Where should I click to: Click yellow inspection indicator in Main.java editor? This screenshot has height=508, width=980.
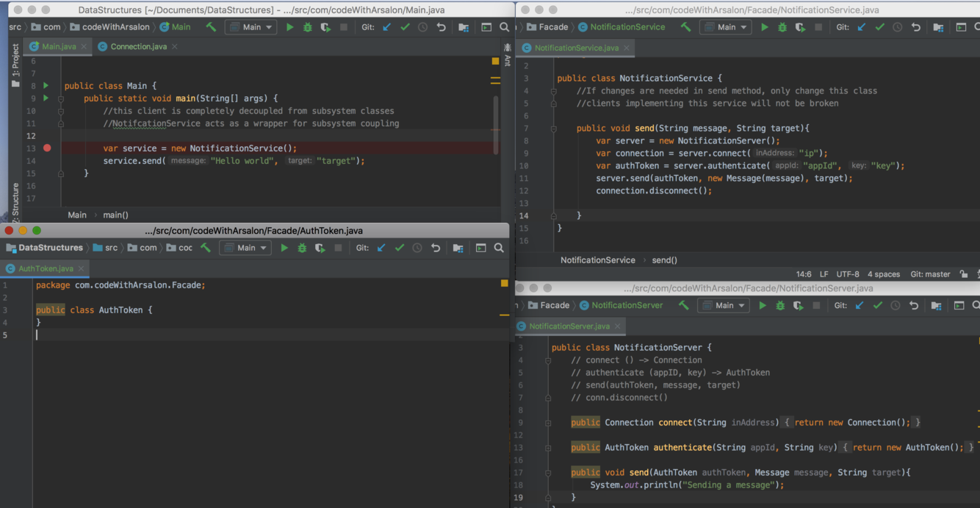(x=495, y=62)
